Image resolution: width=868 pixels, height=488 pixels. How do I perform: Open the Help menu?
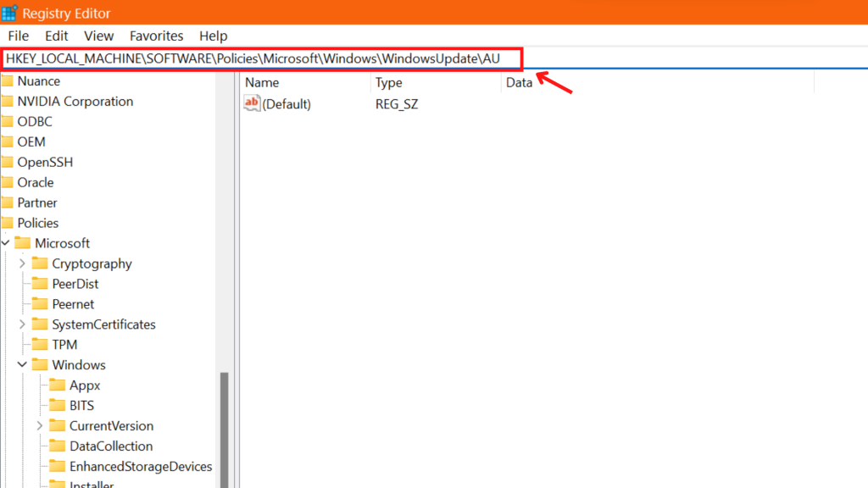click(213, 36)
